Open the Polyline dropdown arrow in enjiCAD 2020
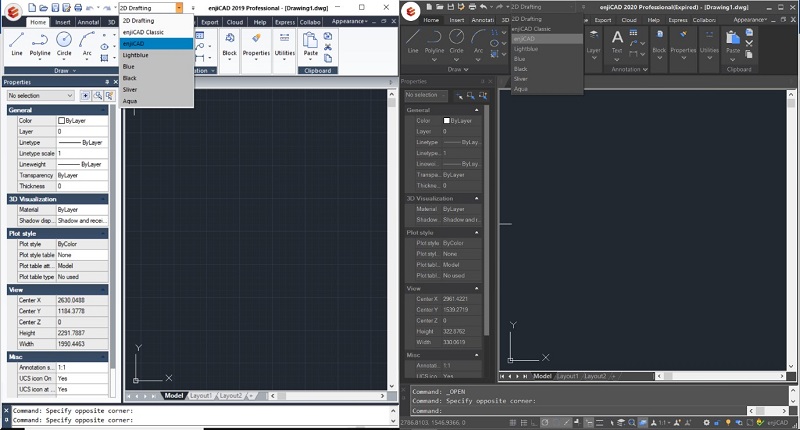This screenshot has width=800, height=430. coord(434,59)
